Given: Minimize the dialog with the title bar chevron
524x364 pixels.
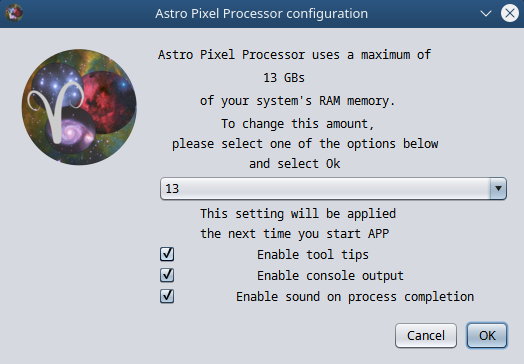Looking at the screenshot, I should pos(486,14).
